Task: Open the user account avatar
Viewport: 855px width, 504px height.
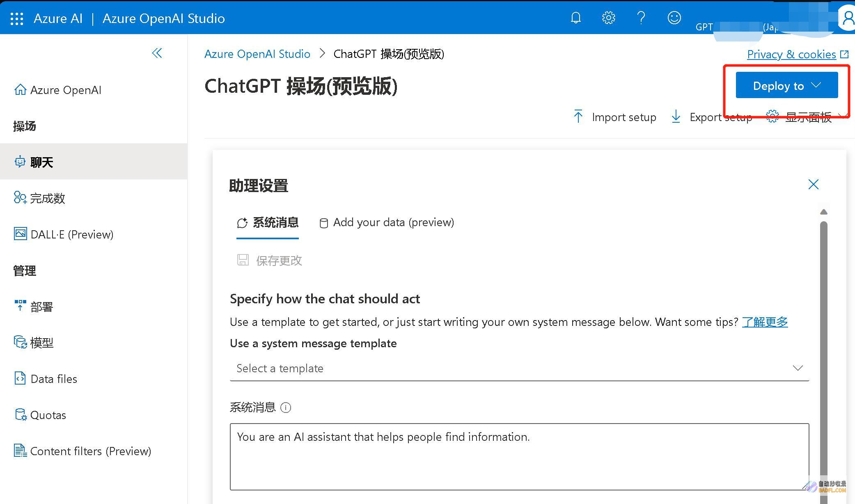Action: click(847, 18)
